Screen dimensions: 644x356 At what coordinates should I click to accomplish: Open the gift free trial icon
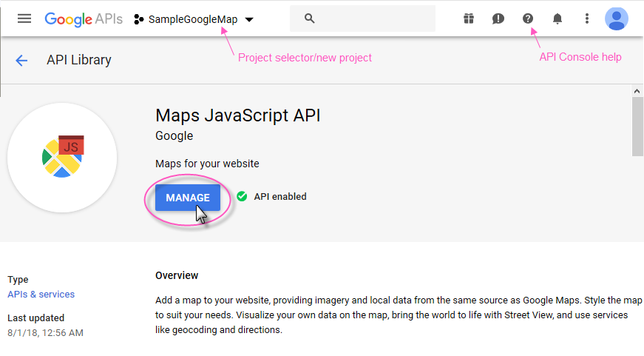point(469,19)
